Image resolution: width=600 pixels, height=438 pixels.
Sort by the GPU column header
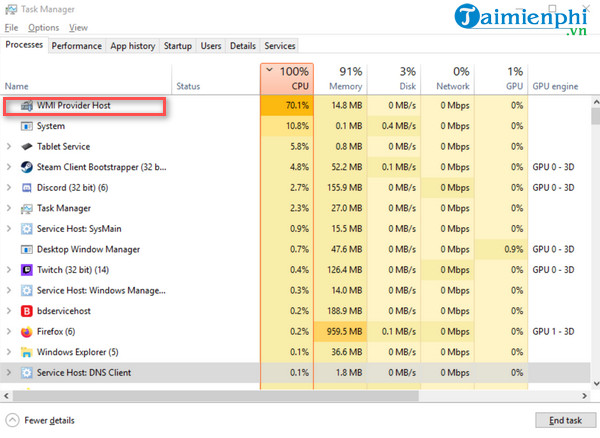click(x=501, y=79)
